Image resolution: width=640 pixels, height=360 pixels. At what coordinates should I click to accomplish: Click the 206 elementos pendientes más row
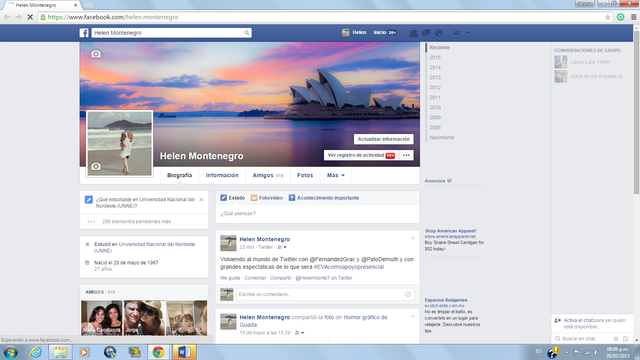144,222
